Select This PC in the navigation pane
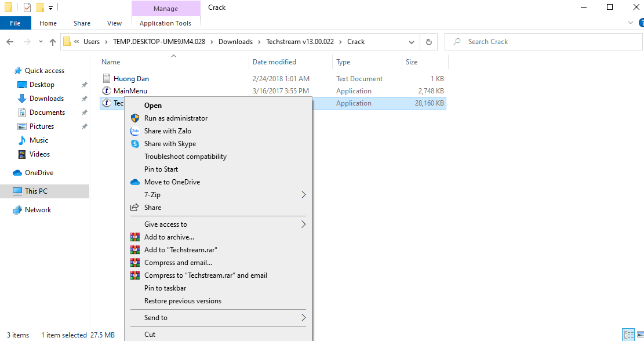The image size is (644, 341). (x=36, y=191)
